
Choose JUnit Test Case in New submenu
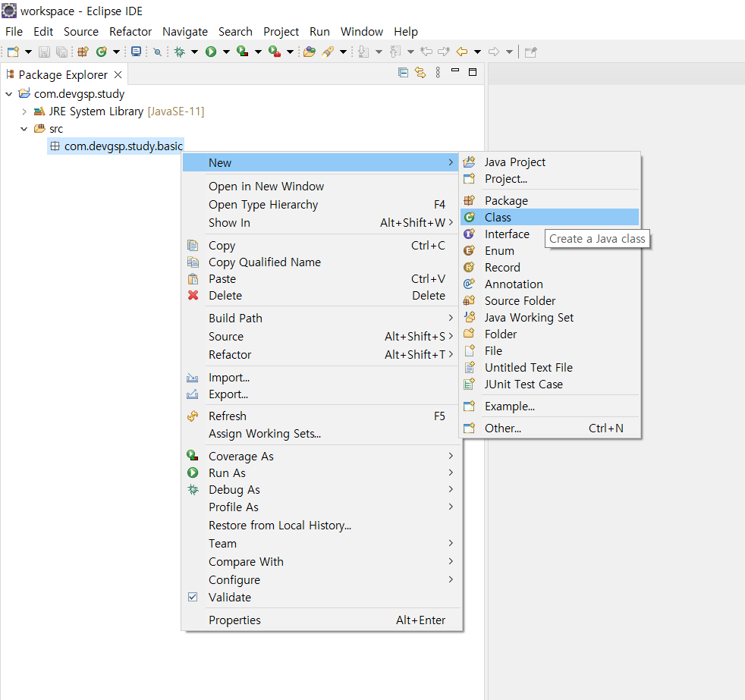(550, 385)
